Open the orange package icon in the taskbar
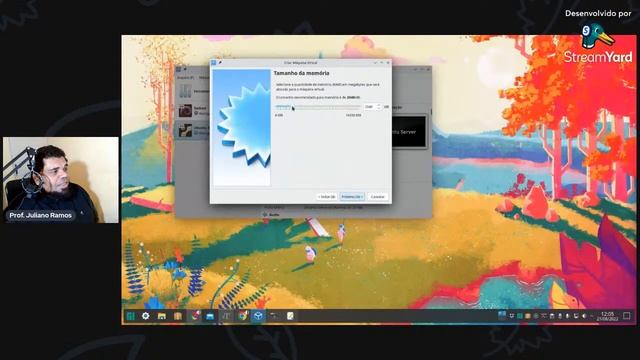Viewport: 640px width, 360px height. coord(178,316)
